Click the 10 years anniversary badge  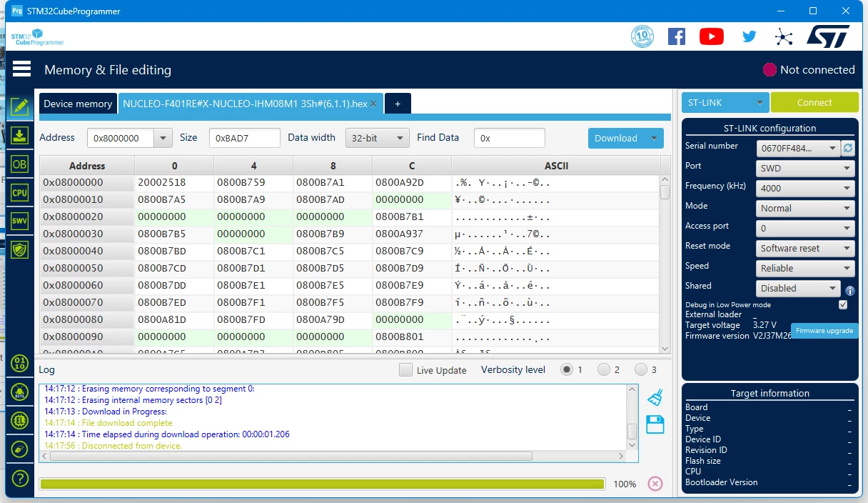[642, 36]
